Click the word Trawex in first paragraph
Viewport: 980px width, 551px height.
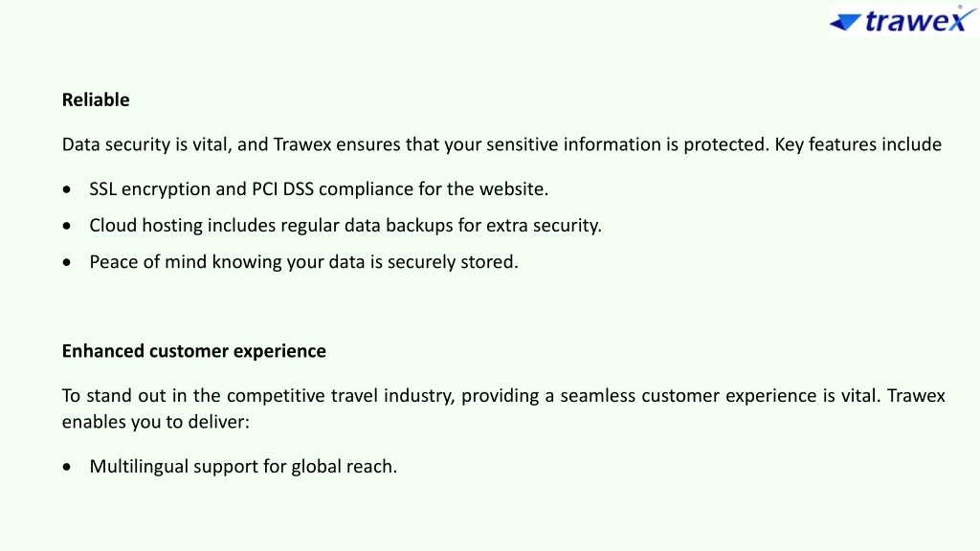coord(302,145)
